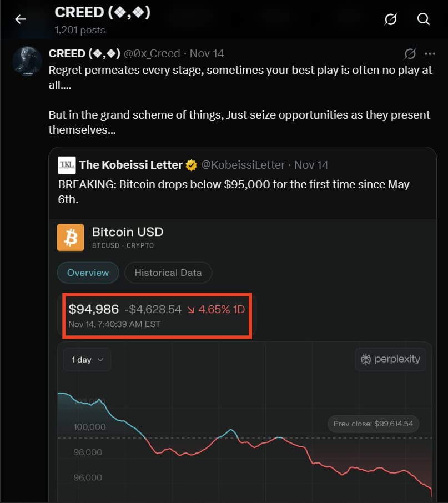Click the search magnifier icon
The image size is (448, 503).
(424, 19)
